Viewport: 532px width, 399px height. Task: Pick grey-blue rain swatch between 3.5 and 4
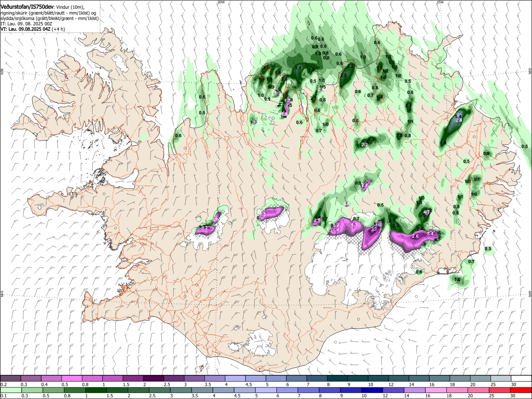pyautogui.click(x=202, y=390)
